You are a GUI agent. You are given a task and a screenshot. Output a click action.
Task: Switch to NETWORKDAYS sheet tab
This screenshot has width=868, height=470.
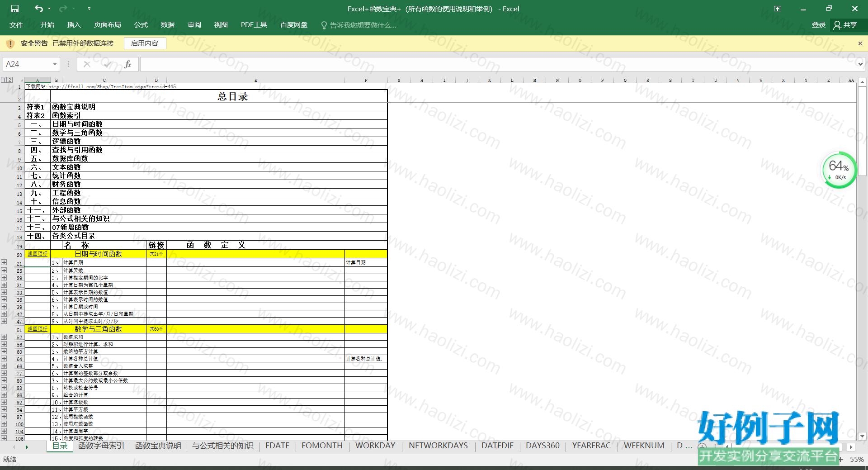click(x=439, y=446)
